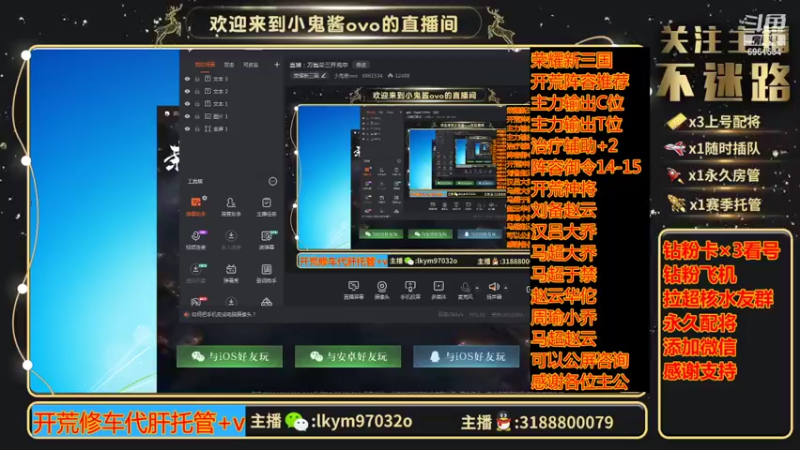Click the 与安卓好友玩 button
The height and width of the screenshot is (450, 800).
tap(348, 356)
